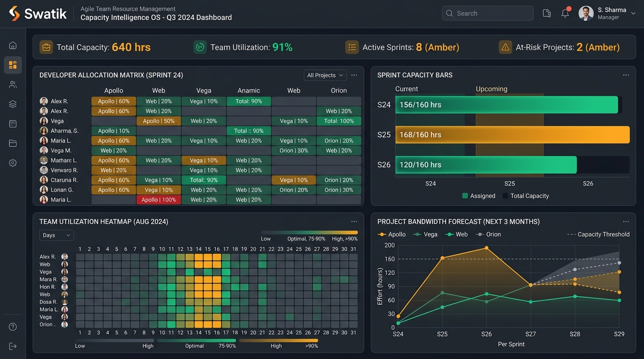The height and width of the screenshot is (359, 644).
Task: Open the notifications bell
Action: coord(565,13)
